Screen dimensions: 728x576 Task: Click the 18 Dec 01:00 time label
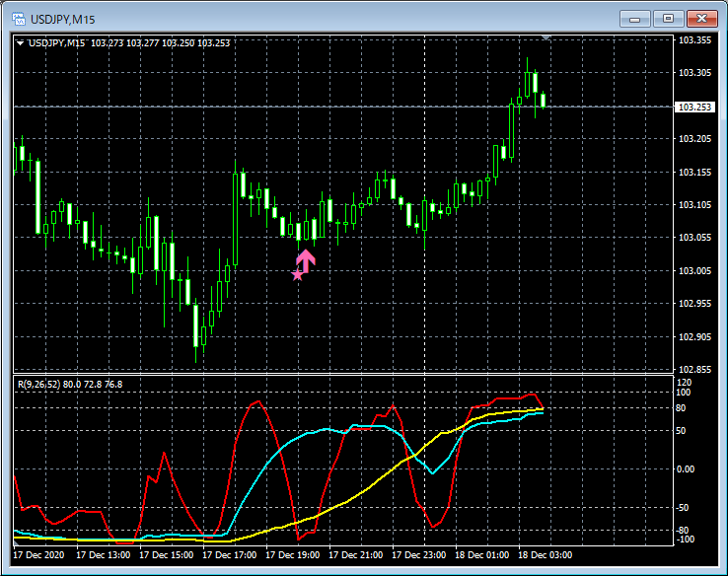tap(489, 555)
